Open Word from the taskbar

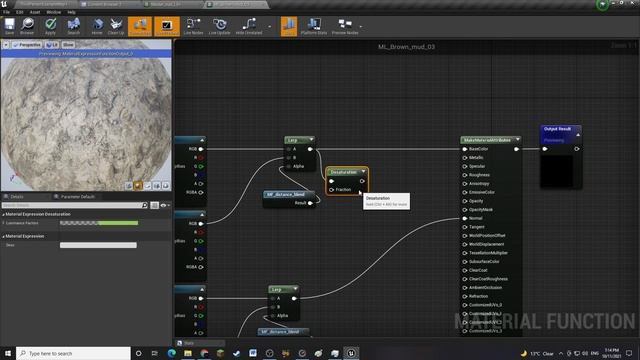[x=253, y=353]
